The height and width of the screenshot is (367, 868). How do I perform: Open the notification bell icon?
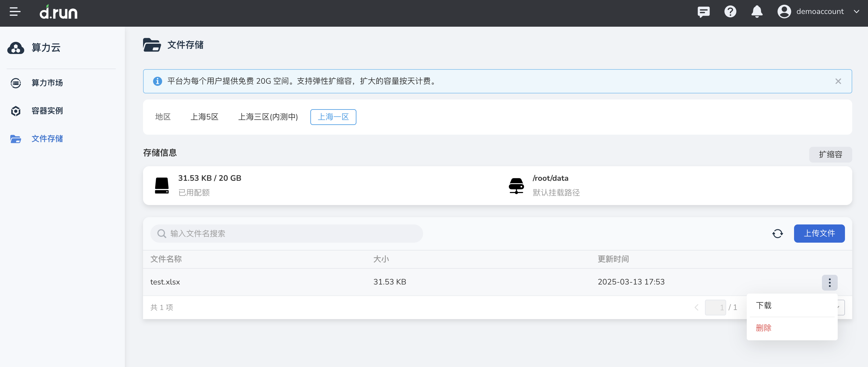(757, 12)
